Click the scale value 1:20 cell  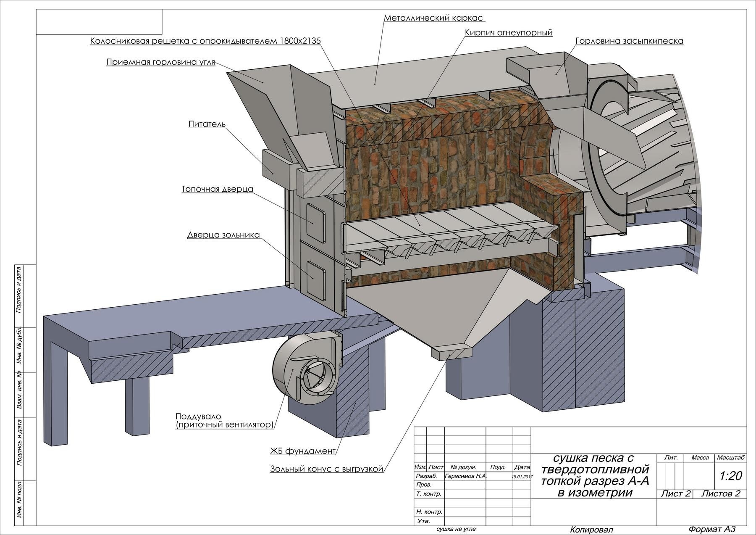(x=730, y=476)
